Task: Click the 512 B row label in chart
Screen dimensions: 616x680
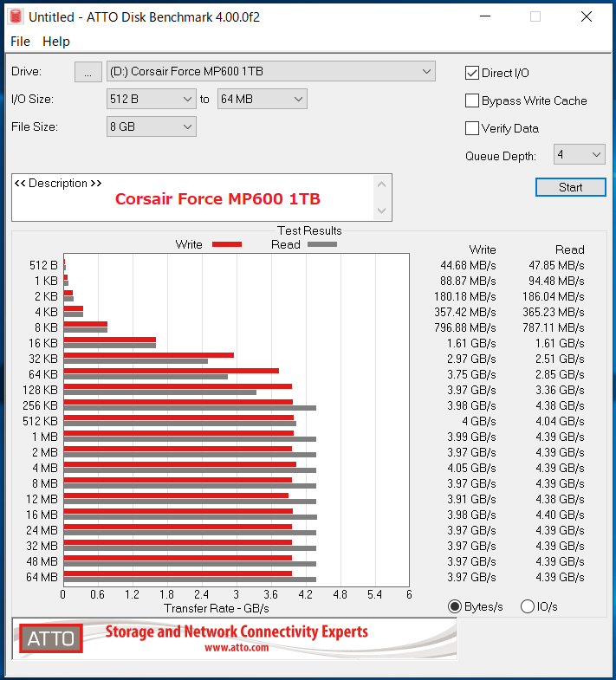Action: (x=43, y=265)
